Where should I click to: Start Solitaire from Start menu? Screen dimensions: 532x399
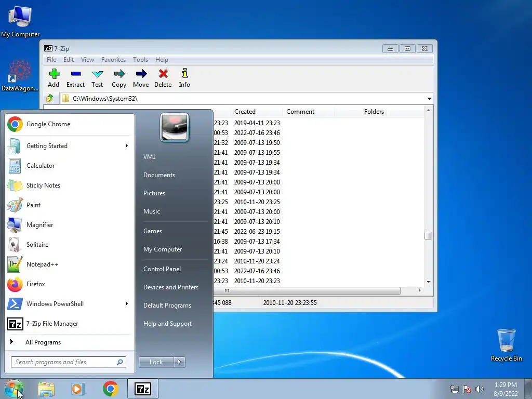pyautogui.click(x=70, y=245)
